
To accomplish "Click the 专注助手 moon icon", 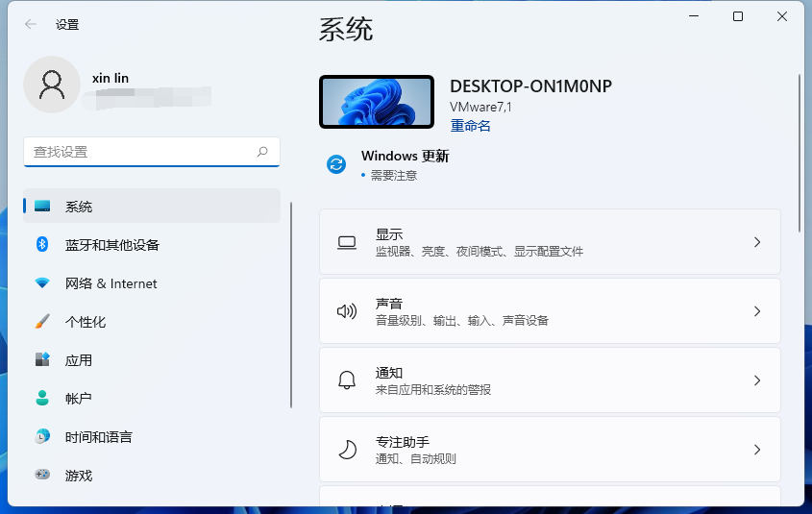I will point(347,450).
